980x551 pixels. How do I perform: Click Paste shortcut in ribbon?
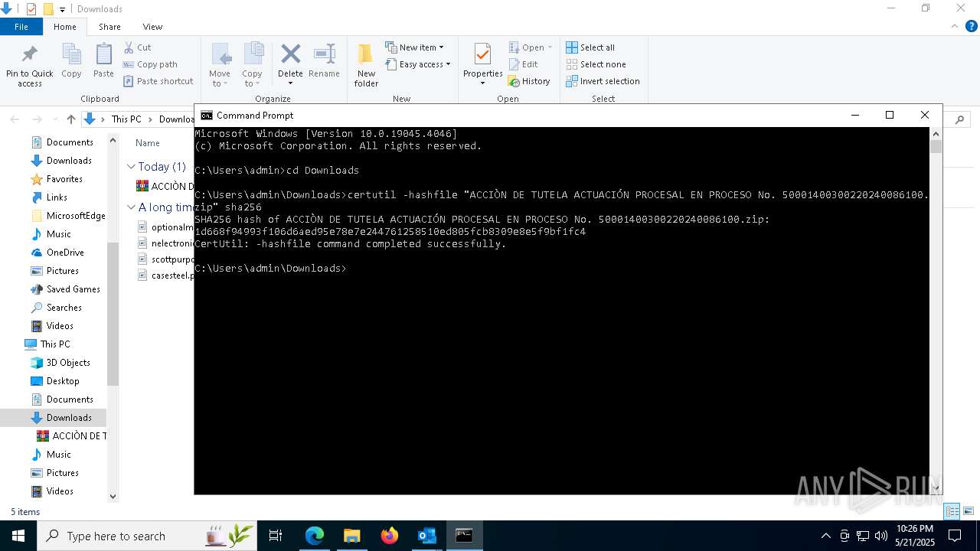[158, 81]
